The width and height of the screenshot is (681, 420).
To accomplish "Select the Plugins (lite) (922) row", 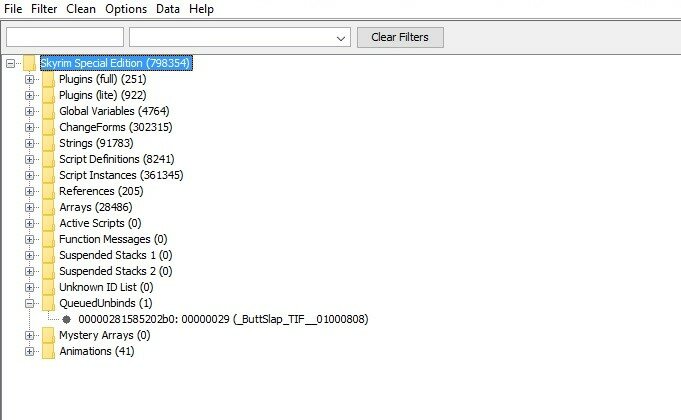I will tap(102, 96).
